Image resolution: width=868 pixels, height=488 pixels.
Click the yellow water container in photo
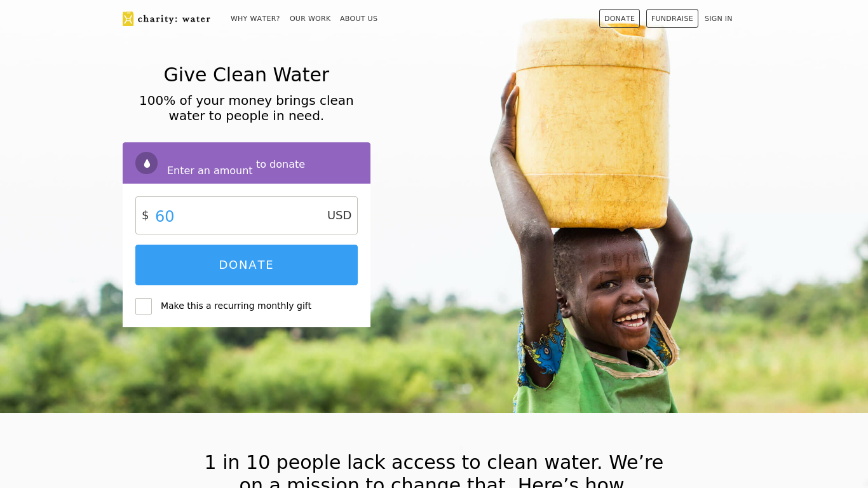(x=592, y=121)
